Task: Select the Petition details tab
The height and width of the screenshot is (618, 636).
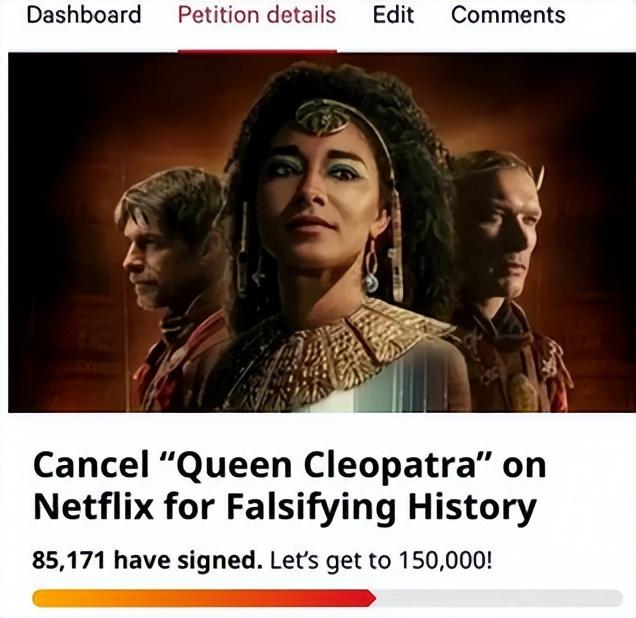Action: [257, 15]
